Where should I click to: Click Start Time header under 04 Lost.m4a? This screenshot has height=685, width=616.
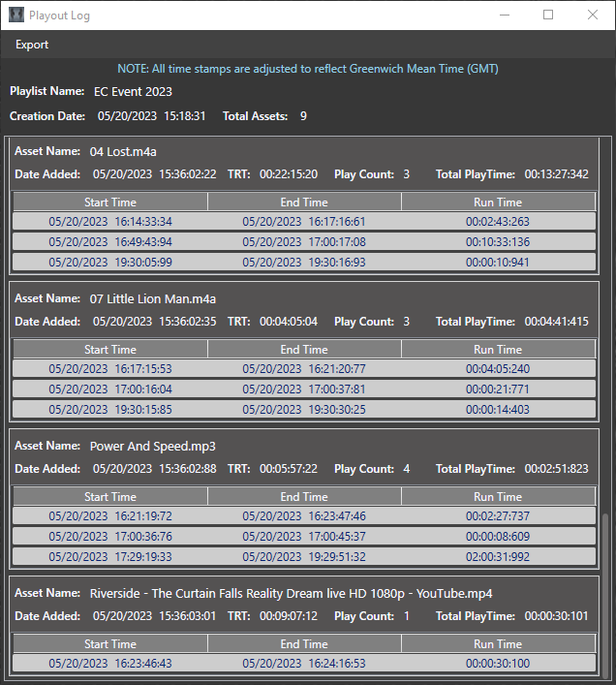click(110, 202)
